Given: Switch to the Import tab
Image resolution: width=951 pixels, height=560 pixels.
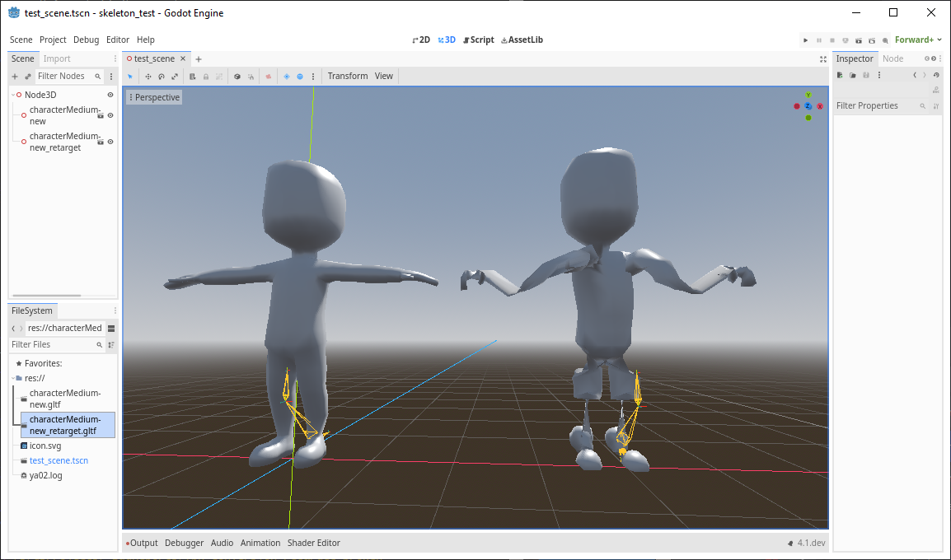Looking at the screenshot, I should pos(57,58).
